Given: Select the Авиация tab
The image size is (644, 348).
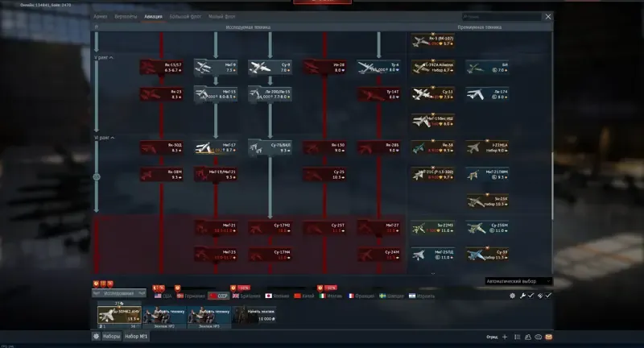Looking at the screenshot, I should click(153, 16).
